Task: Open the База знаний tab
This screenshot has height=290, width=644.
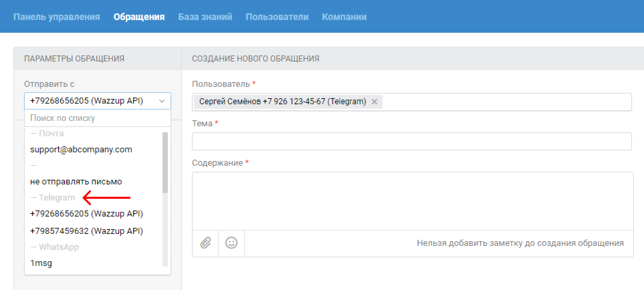Action: tap(205, 17)
